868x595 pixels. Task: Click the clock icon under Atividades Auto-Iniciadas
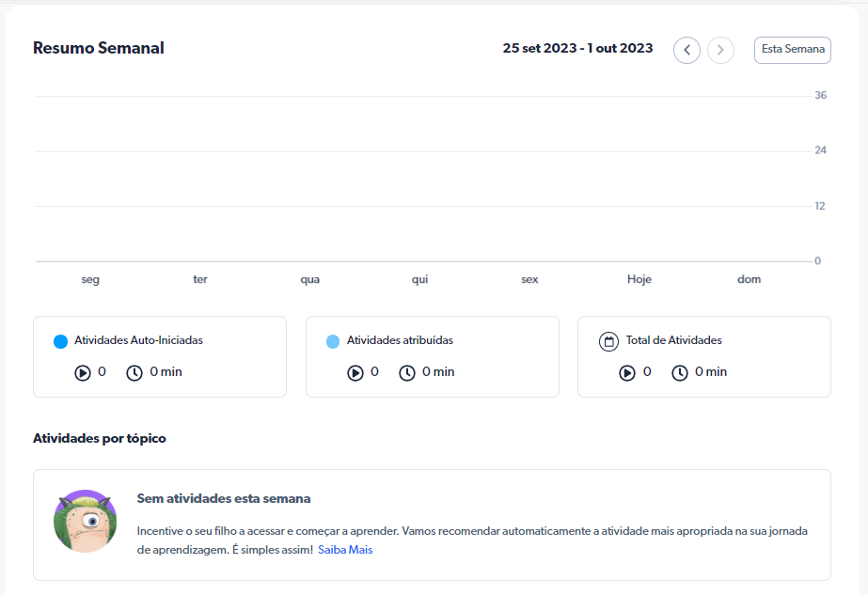click(134, 372)
